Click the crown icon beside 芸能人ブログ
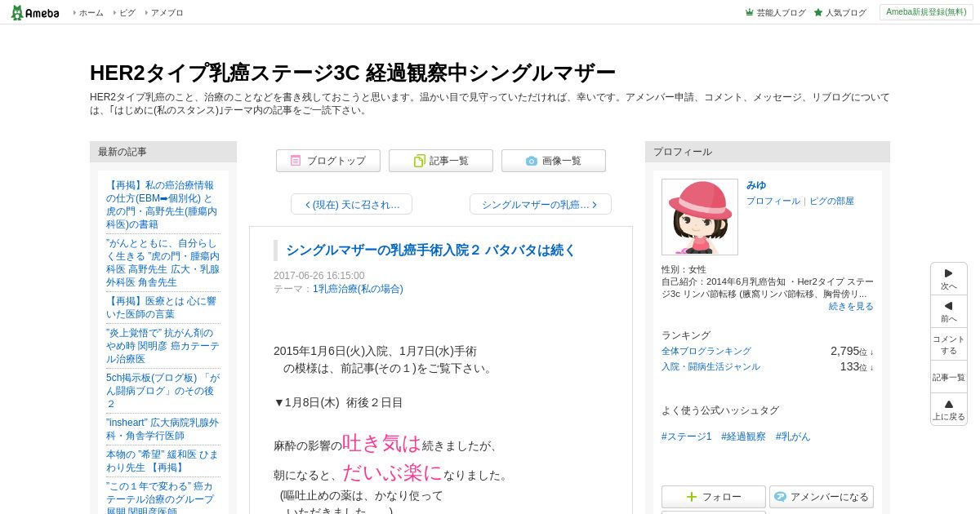980x514 pixels. click(x=750, y=12)
